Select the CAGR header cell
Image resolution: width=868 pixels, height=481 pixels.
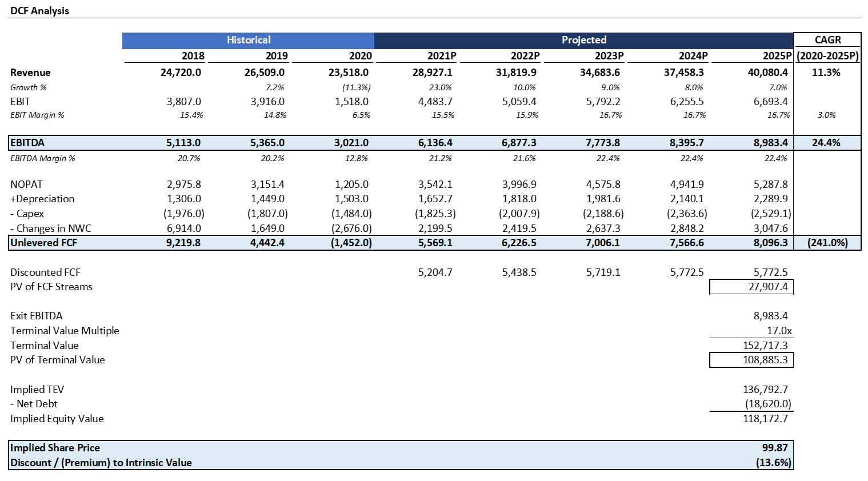click(827, 40)
